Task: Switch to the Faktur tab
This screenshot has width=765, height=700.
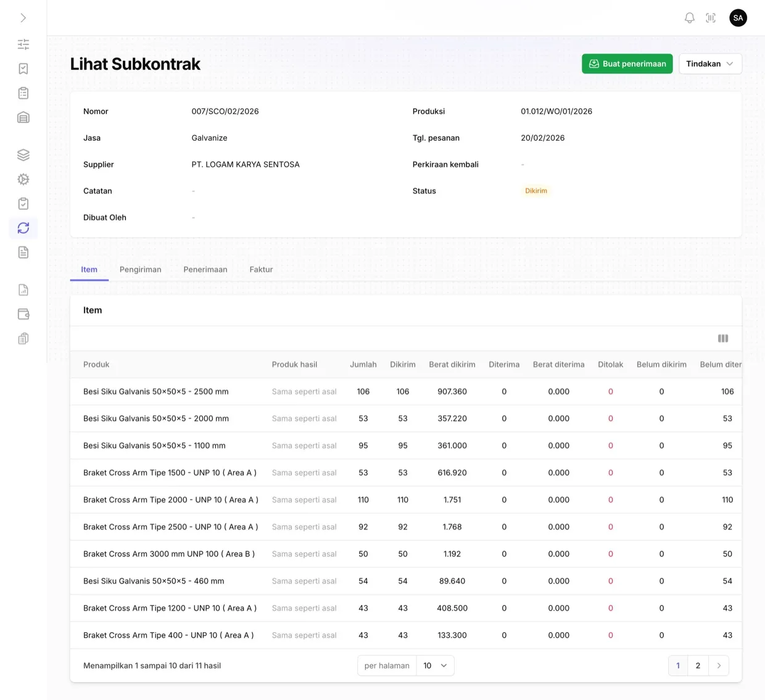Action: point(261,270)
